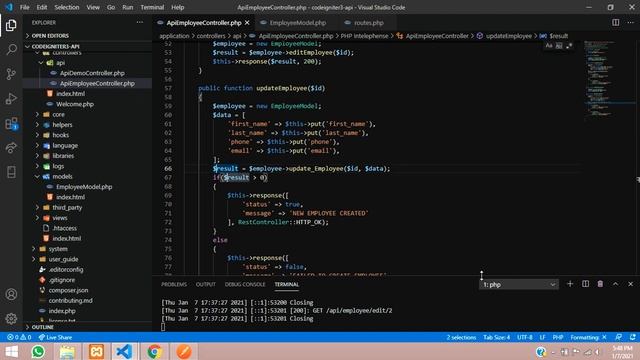Switch to the PROBLEMS panel tab
This screenshot has width=640, height=360.
point(174,284)
